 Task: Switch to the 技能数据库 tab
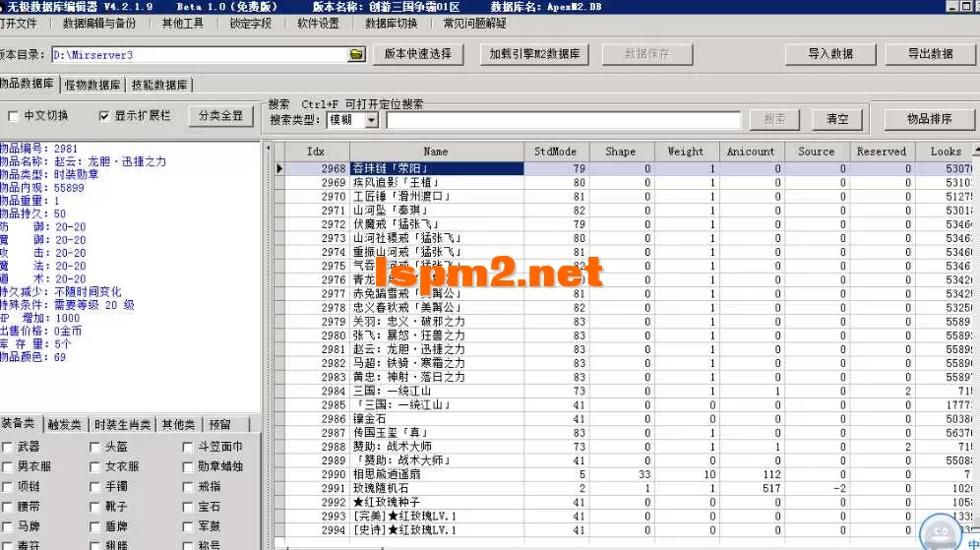pyautogui.click(x=158, y=85)
